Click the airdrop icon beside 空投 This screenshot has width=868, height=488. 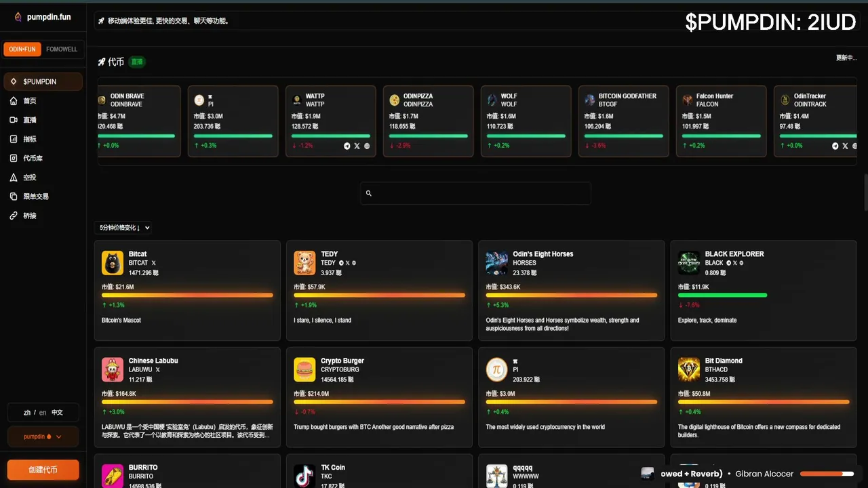[x=14, y=177]
